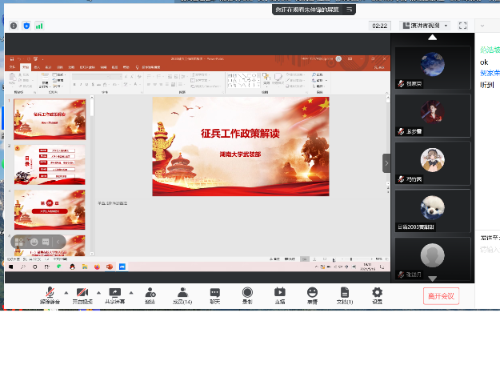Unmute the microphone in meeting toolbar
Viewport: 500px width, 369px height.
pyautogui.click(x=50, y=295)
